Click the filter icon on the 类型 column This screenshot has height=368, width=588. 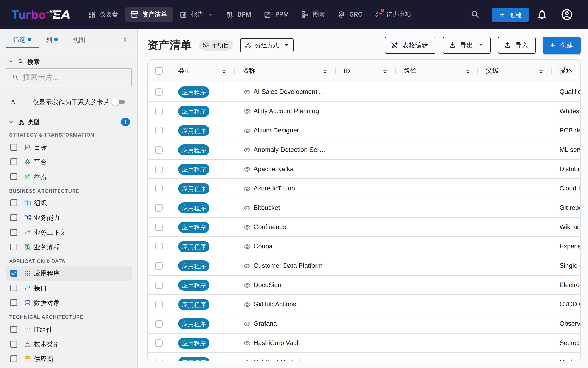[x=224, y=71]
